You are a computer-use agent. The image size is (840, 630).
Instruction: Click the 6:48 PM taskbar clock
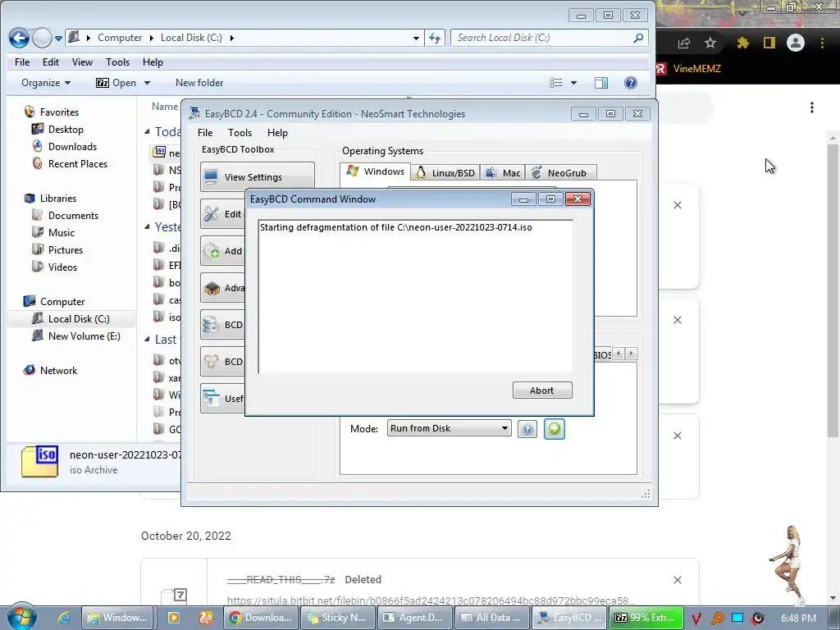(x=798, y=619)
